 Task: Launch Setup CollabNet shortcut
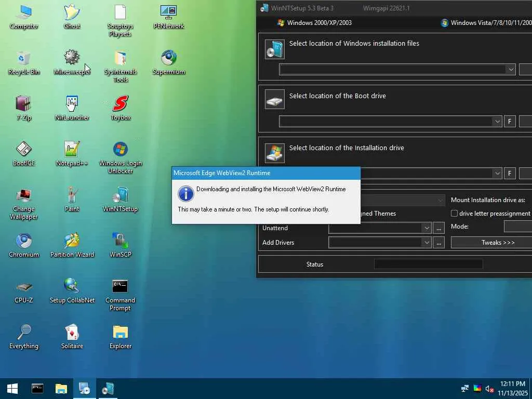point(72,291)
